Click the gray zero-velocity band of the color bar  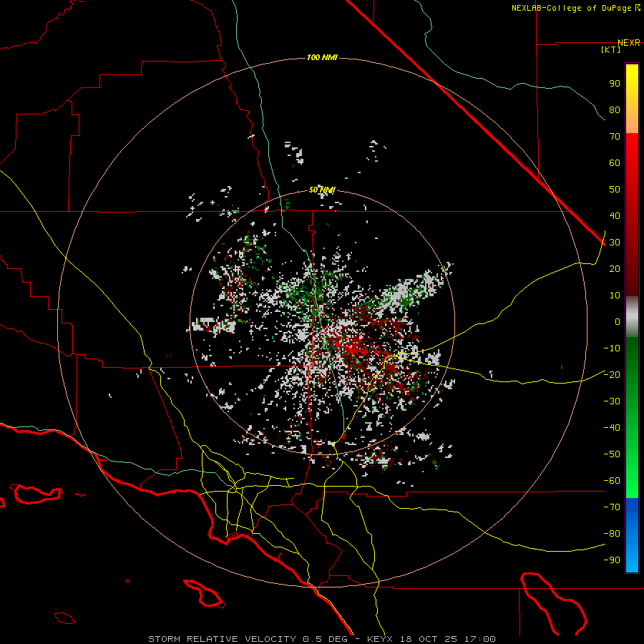[632, 317]
